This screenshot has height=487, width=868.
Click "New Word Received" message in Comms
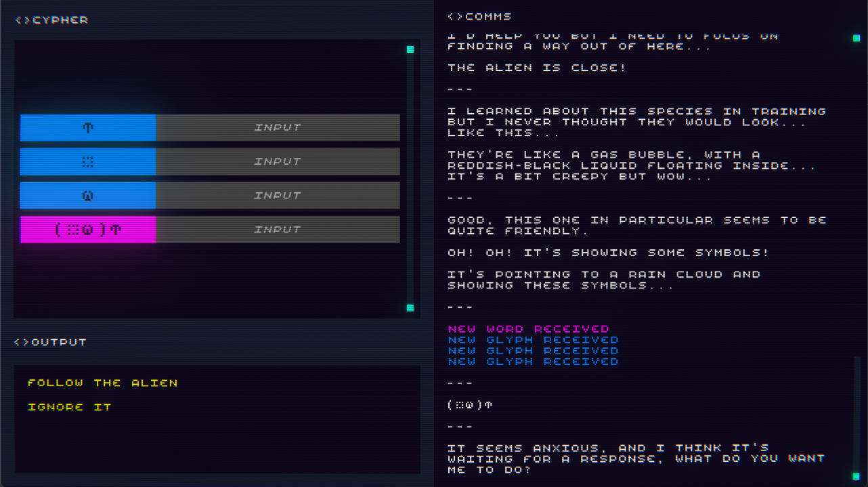click(528, 329)
